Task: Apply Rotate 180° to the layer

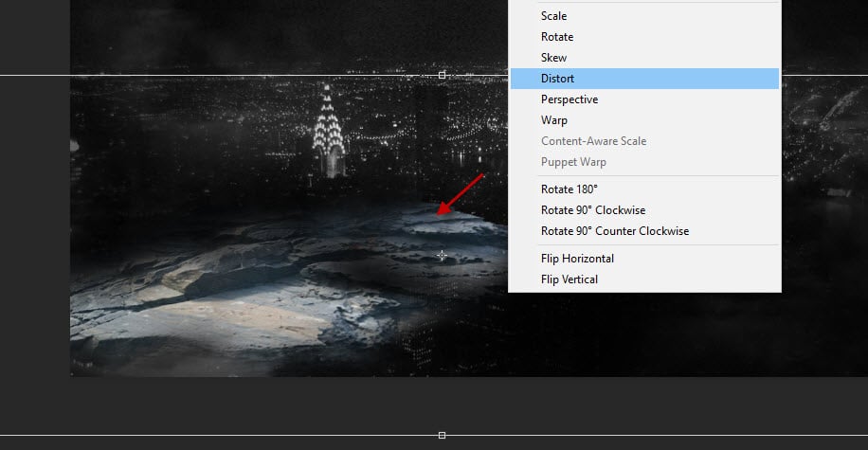Action: [x=569, y=189]
